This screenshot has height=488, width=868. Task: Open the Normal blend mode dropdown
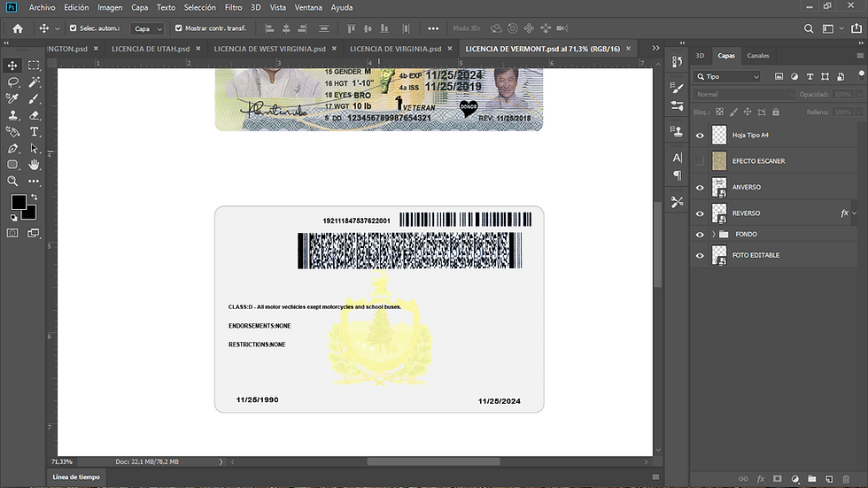(743, 95)
